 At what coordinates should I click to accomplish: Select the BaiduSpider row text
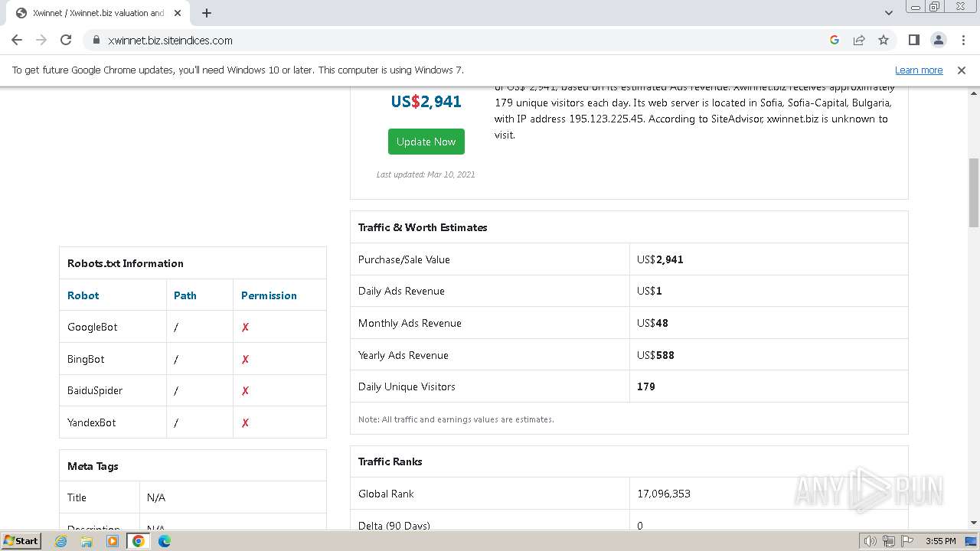[95, 390]
